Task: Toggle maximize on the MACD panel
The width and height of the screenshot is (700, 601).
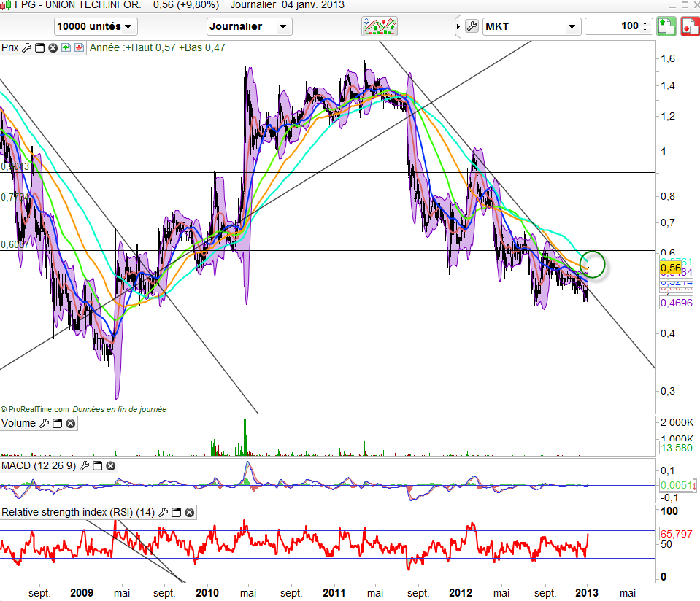Action: (x=97, y=465)
